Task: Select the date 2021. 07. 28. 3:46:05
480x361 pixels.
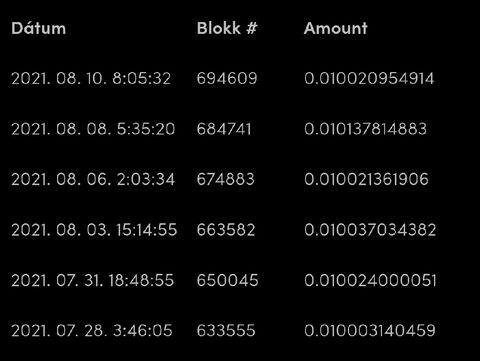Action: 92,331
